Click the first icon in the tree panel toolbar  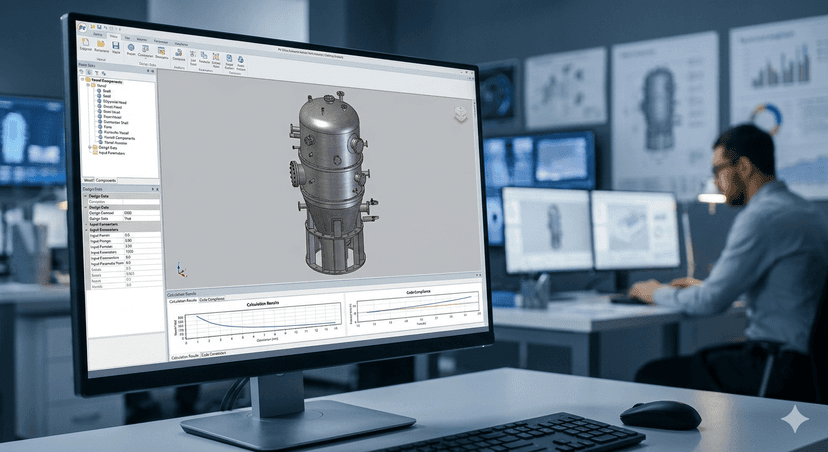(81, 71)
